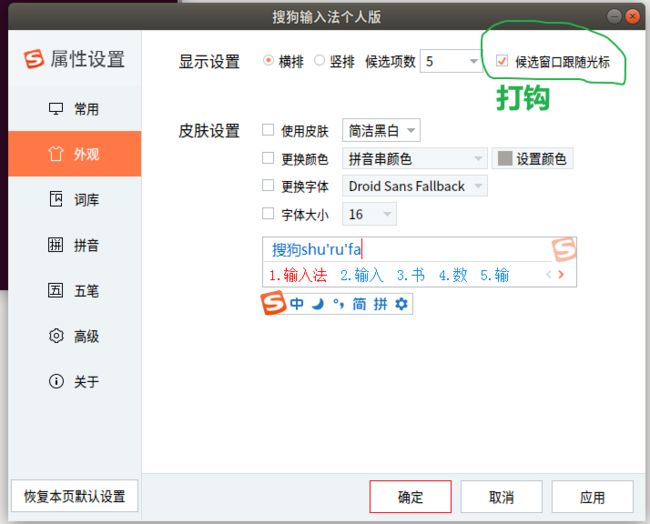Click the 拼 icon next to 拼音
The height and width of the screenshot is (524, 650).
[x=56, y=245]
